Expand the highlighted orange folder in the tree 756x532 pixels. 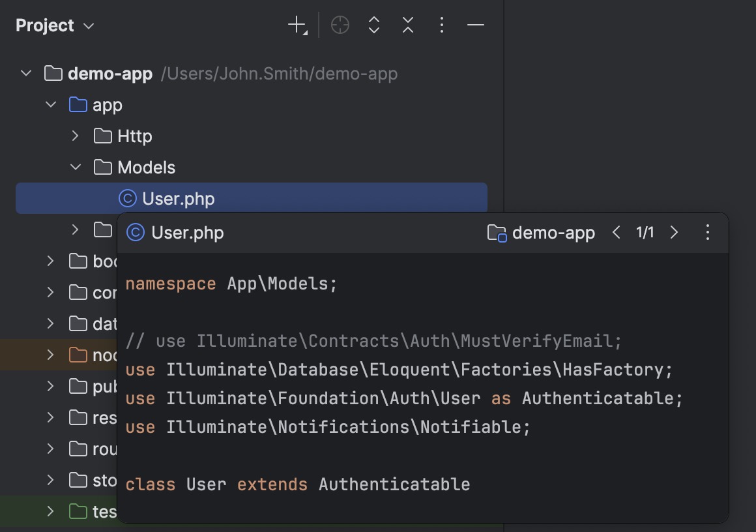(x=51, y=355)
